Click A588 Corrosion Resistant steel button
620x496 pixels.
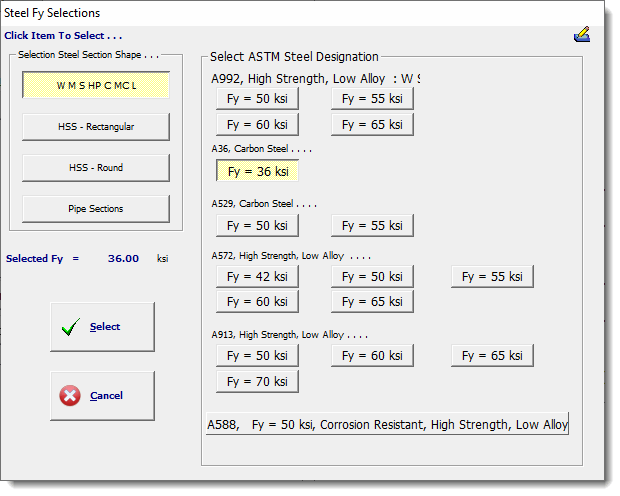[387, 425]
